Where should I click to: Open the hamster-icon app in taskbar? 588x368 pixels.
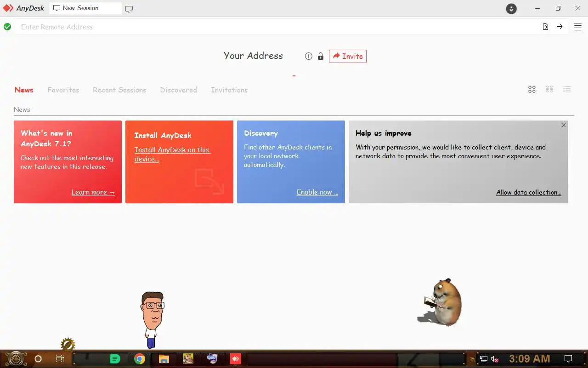(x=188, y=359)
